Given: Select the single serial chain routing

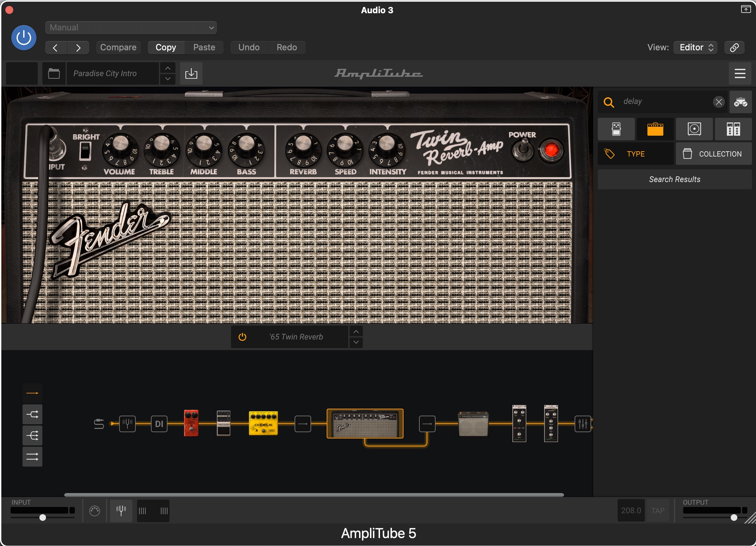Looking at the screenshot, I should [x=32, y=393].
